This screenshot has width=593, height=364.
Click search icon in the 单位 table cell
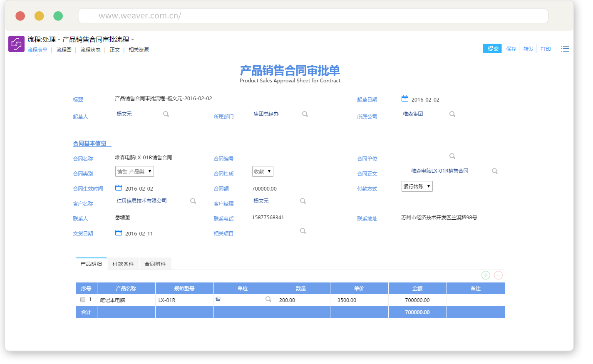(x=268, y=300)
